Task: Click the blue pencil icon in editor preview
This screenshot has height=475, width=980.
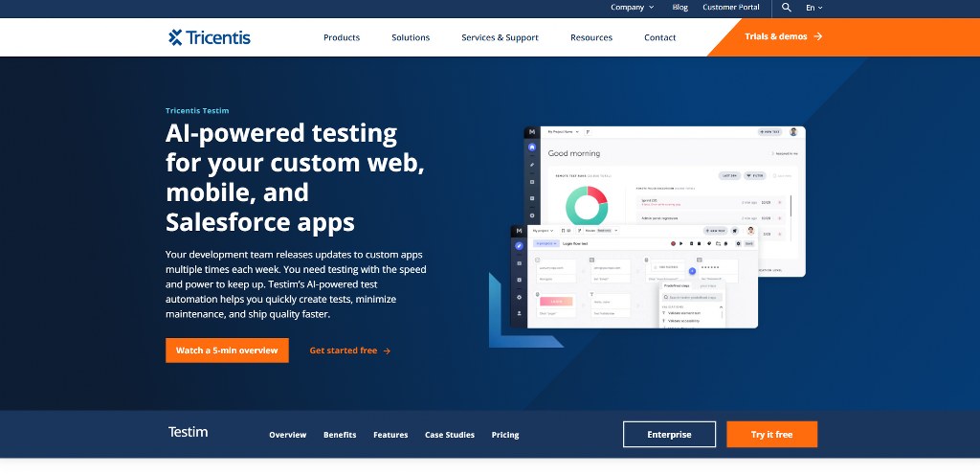Action: point(519,246)
